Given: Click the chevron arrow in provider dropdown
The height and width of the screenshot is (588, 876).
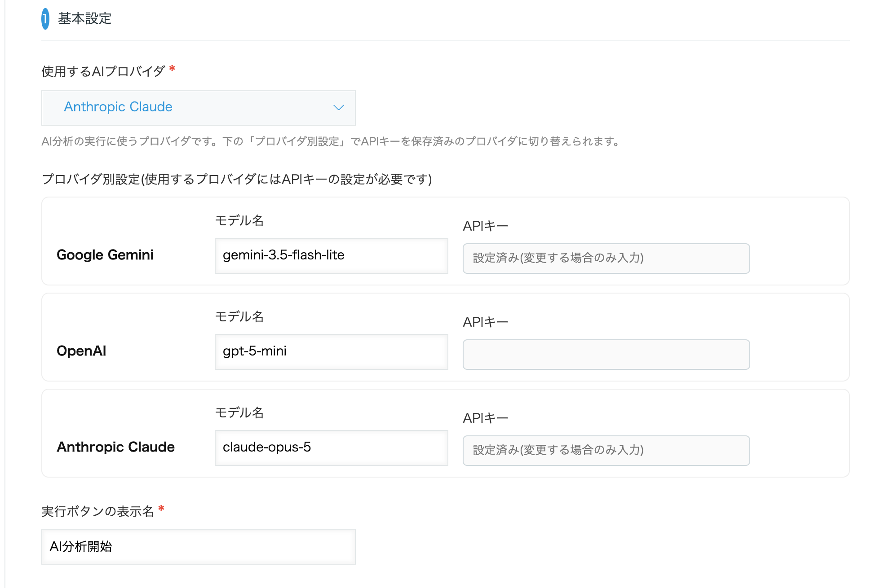Looking at the screenshot, I should point(338,108).
